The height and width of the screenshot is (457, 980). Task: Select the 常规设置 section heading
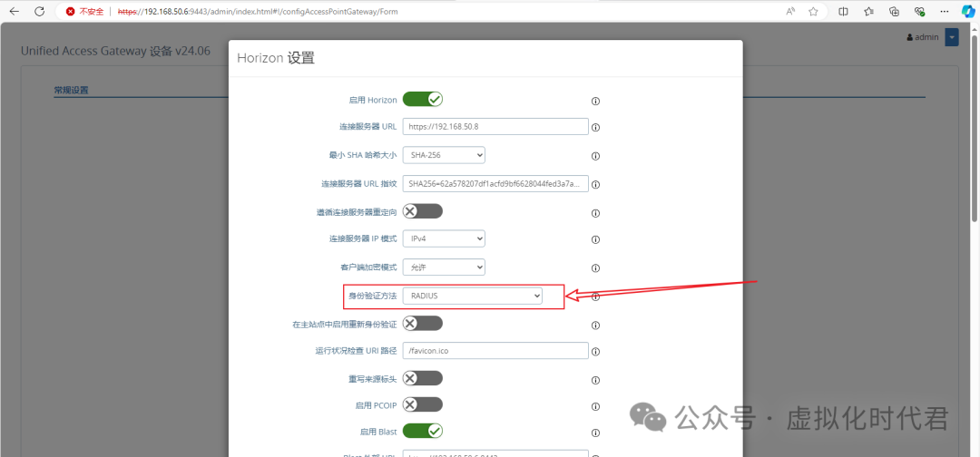point(72,91)
